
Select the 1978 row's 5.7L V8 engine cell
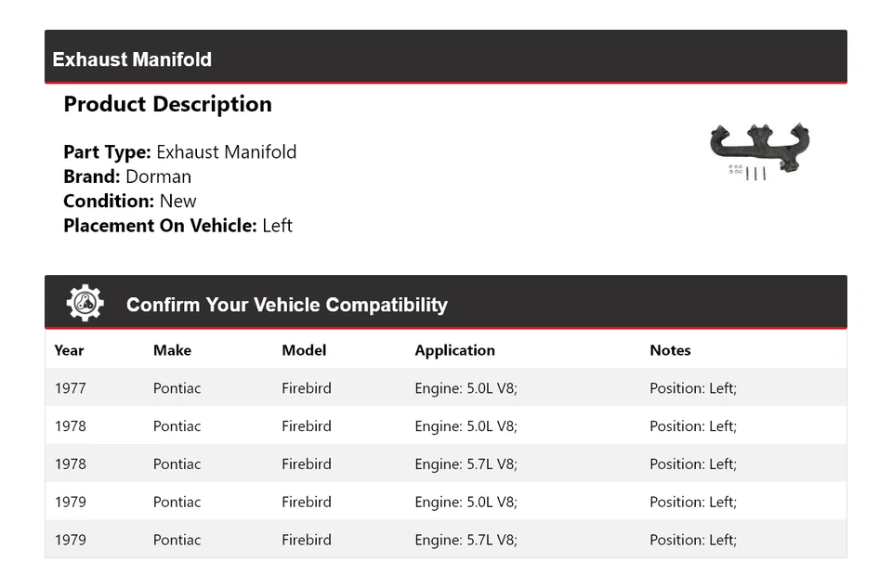tap(466, 464)
